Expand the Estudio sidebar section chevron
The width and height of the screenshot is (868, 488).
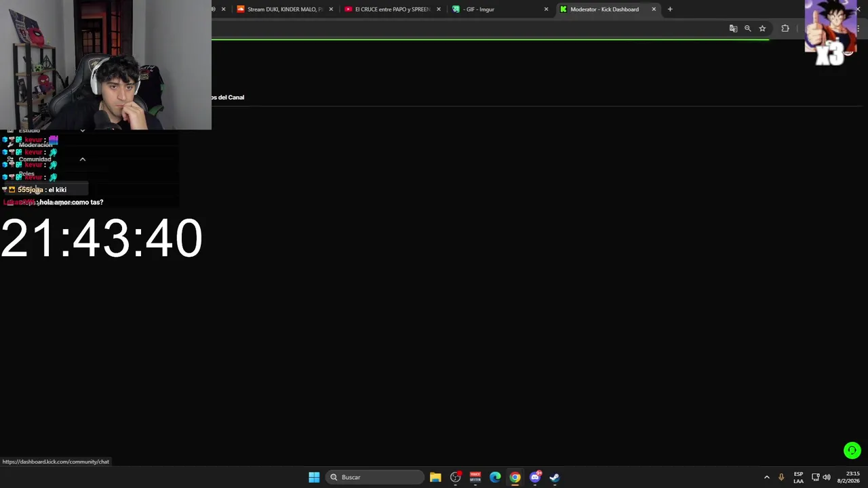pyautogui.click(x=83, y=131)
